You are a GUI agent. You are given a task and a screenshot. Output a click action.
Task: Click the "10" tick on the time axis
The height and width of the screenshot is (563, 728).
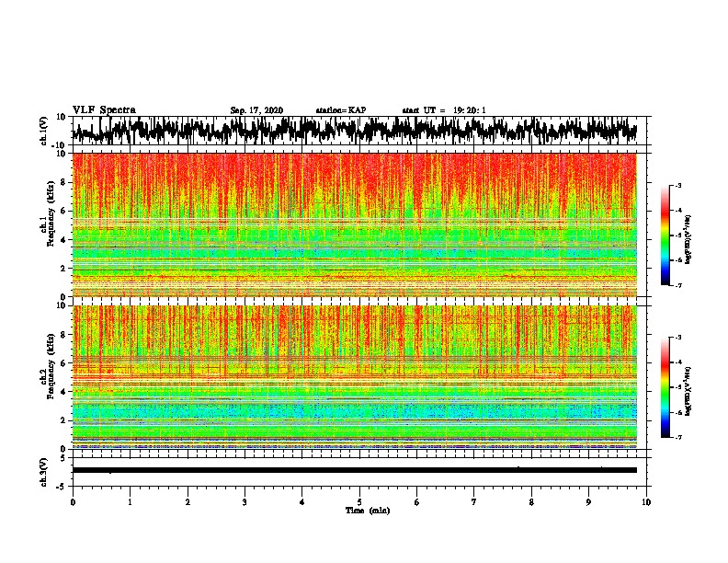click(646, 502)
